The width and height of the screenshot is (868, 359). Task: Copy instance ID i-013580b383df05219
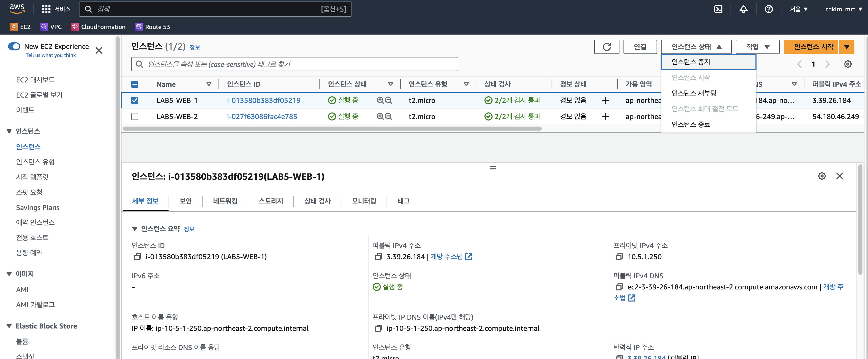pos(137,257)
